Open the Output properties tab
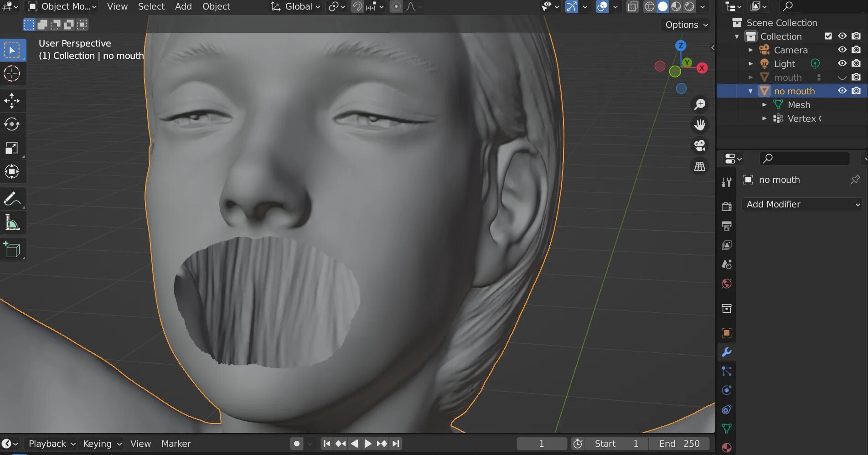The image size is (868, 455). click(727, 226)
